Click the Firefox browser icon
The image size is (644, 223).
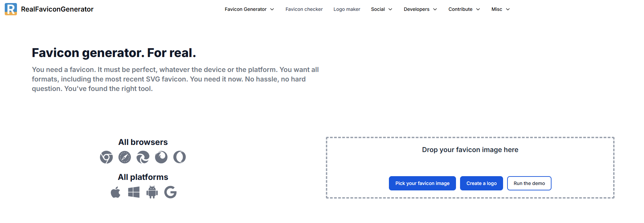pyautogui.click(x=161, y=157)
